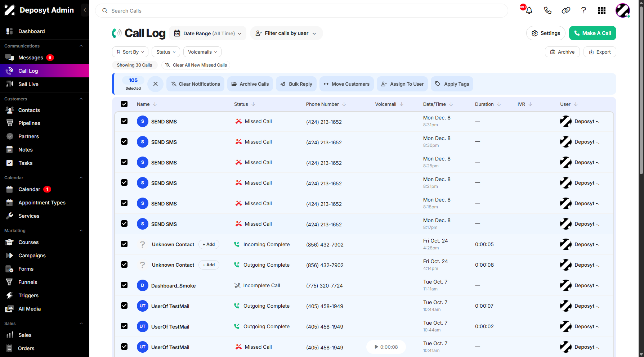This screenshot has width=644, height=357.
Task: Click Archive Calls in bulk actions bar
Action: pyautogui.click(x=250, y=84)
